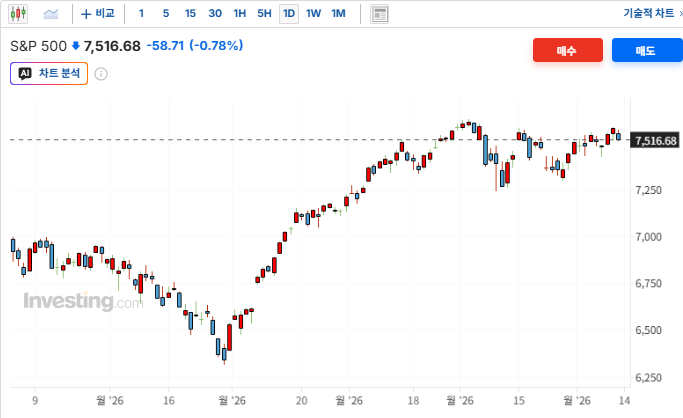Screen dimensions: 683x418
Task: Open the AI 차트 분석 button
Action: 49,73
